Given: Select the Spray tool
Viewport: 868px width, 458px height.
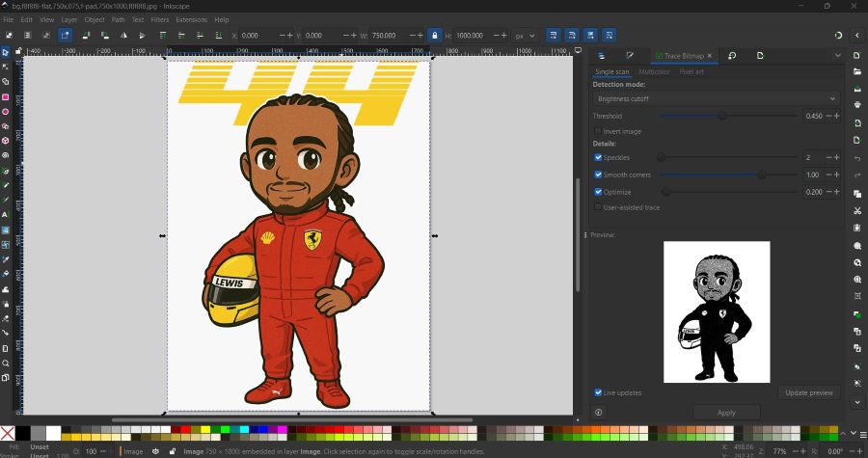Looking at the screenshot, I should coord(6,304).
